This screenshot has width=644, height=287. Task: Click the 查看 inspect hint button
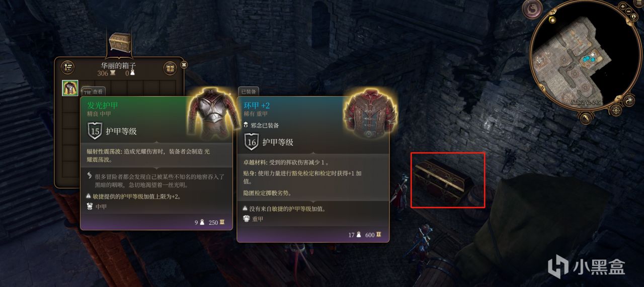[x=94, y=91]
